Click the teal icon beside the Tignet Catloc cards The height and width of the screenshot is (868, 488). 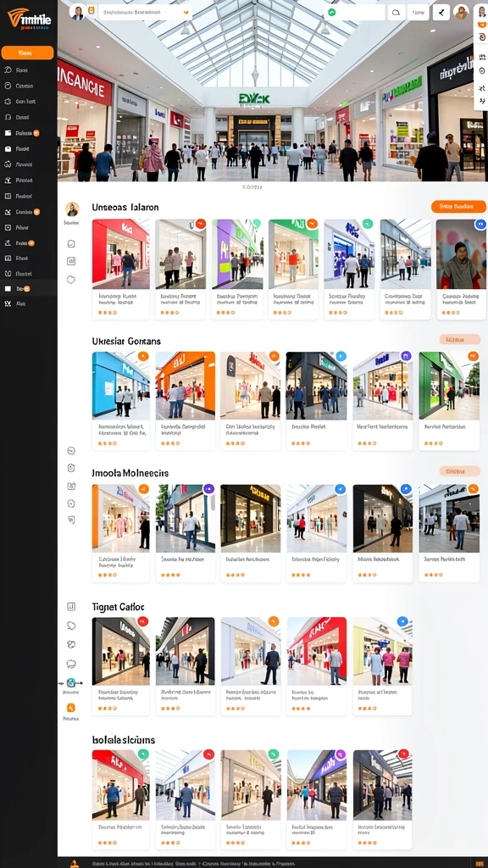click(x=71, y=683)
